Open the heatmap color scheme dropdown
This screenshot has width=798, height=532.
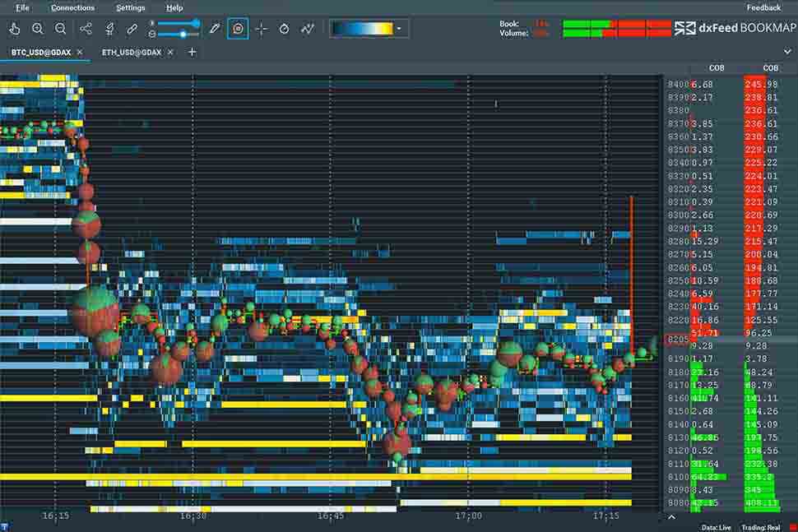pyautogui.click(x=400, y=29)
